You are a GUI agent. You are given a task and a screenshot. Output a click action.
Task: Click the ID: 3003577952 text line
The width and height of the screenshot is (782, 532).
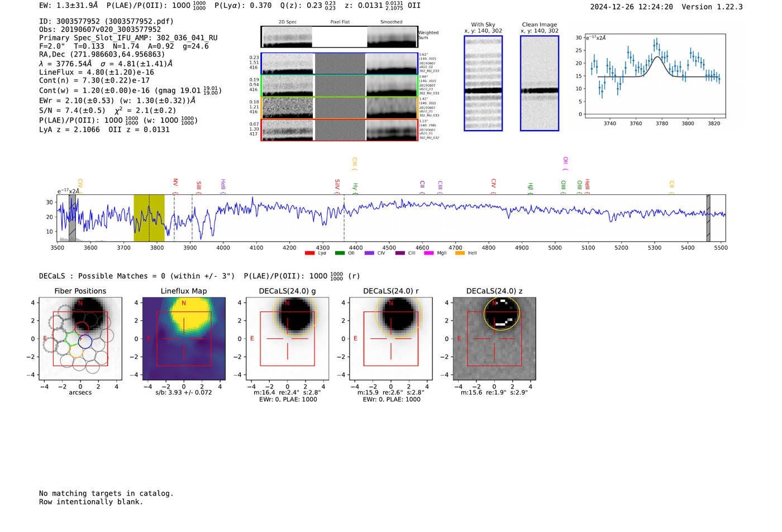pyautogui.click(x=106, y=21)
